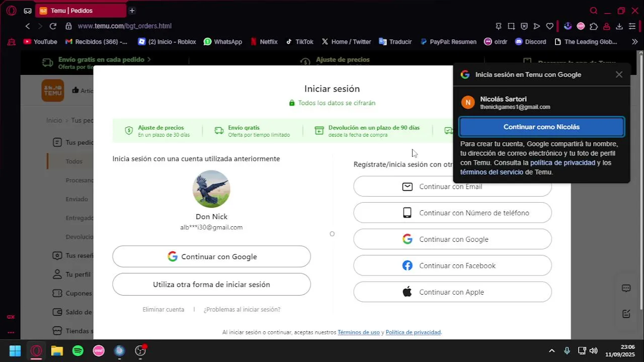Open the Recibidos (366) Gmail bookmark
The height and width of the screenshot is (362, 644).
(96, 42)
